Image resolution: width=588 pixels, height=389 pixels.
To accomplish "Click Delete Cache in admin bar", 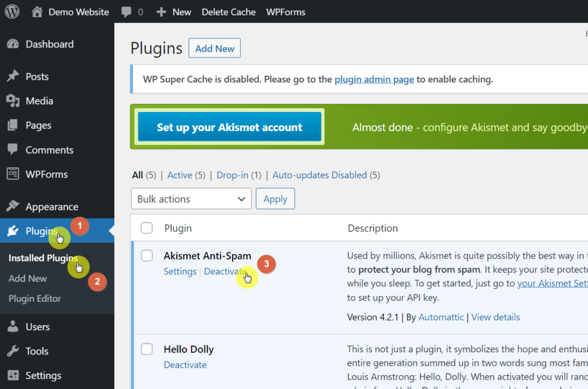I will pyautogui.click(x=229, y=12).
